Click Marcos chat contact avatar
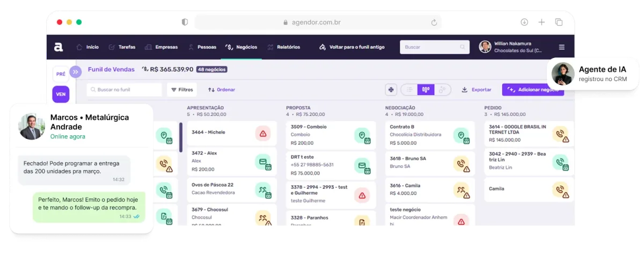This screenshot has height=255, width=644. 32,126
